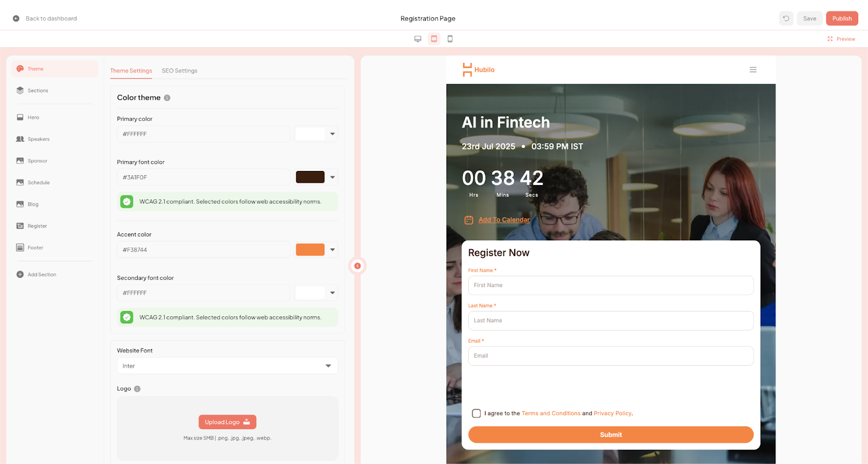This screenshot has width=868, height=464.
Task: Switch to mobile preview device icon
Action: tap(450, 39)
